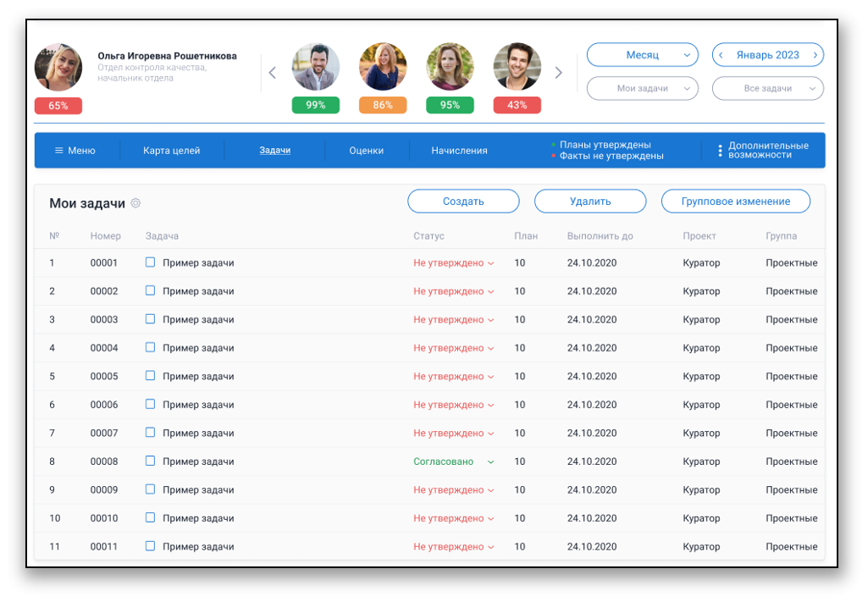Screen dimensions: 868x602
Task: Sort by the Статус column header
Action: click(429, 235)
